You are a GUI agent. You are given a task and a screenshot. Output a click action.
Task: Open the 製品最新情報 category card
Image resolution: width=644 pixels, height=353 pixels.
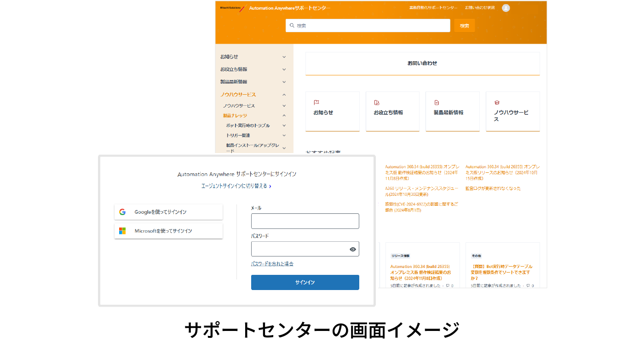[453, 111]
